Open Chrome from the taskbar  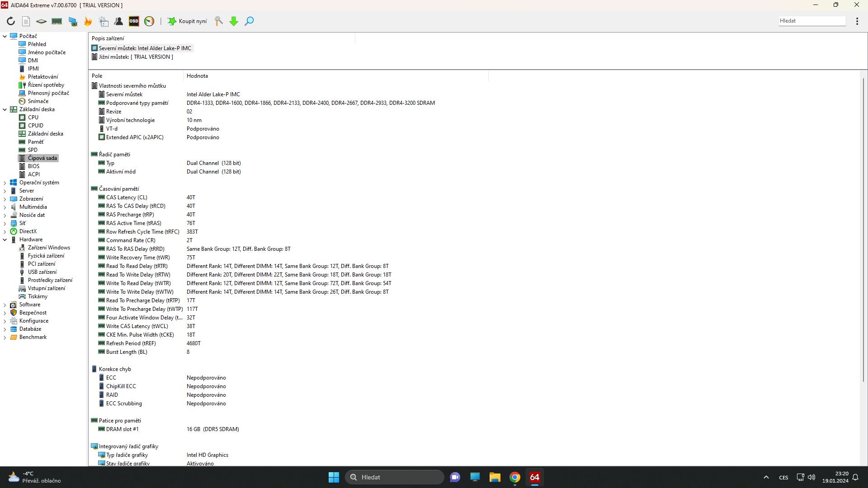514,477
